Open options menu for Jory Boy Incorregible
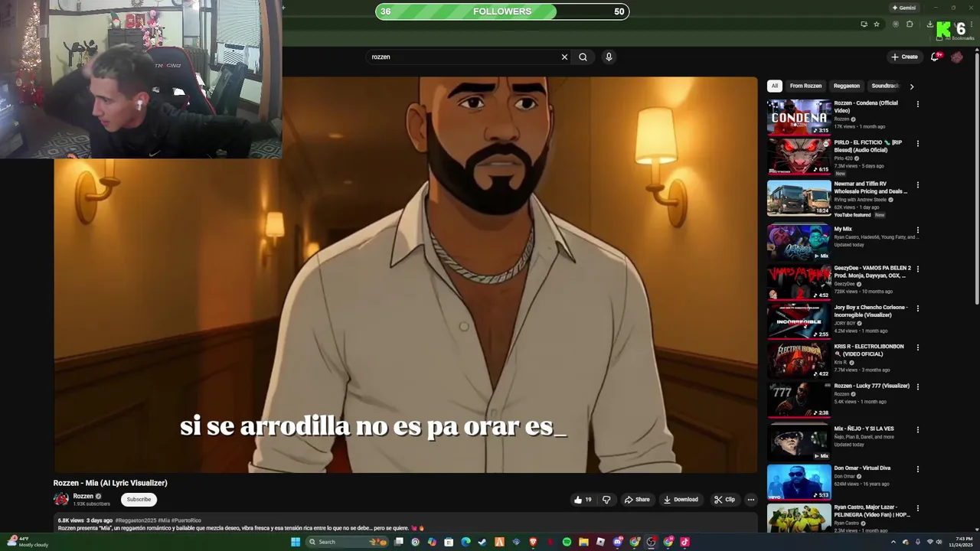The height and width of the screenshot is (551, 980). [917, 308]
